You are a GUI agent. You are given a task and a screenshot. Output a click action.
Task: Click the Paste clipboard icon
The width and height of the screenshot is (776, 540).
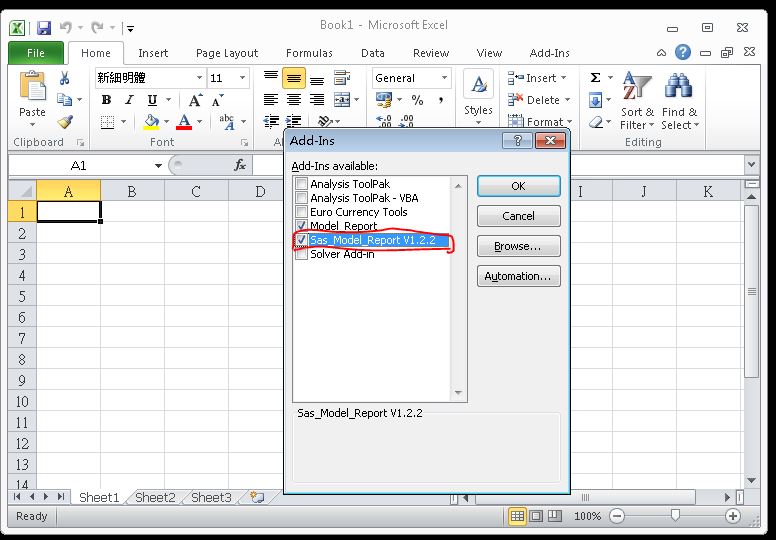pyautogui.click(x=32, y=87)
